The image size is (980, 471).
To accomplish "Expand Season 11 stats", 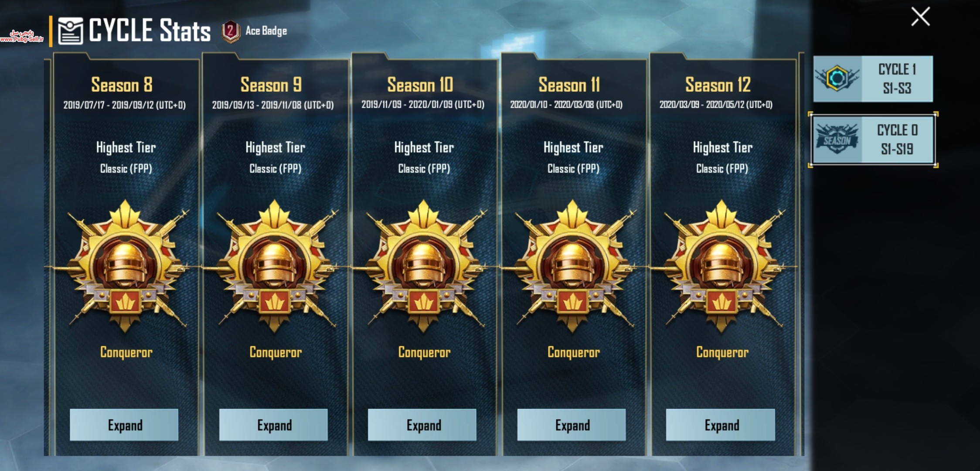I will (x=572, y=425).
